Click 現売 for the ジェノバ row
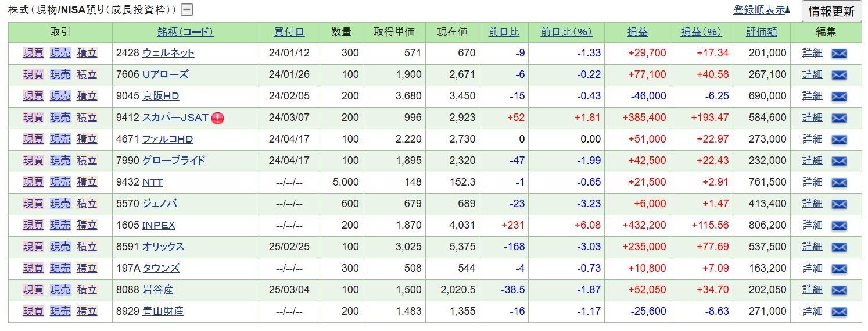 tap(60, 204)
